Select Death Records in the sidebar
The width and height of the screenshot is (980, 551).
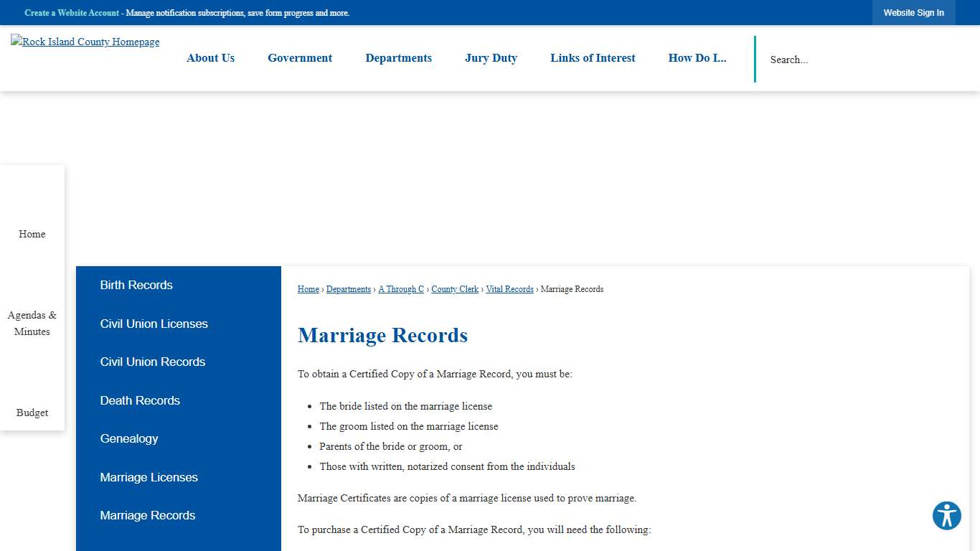tap(140, 400)
